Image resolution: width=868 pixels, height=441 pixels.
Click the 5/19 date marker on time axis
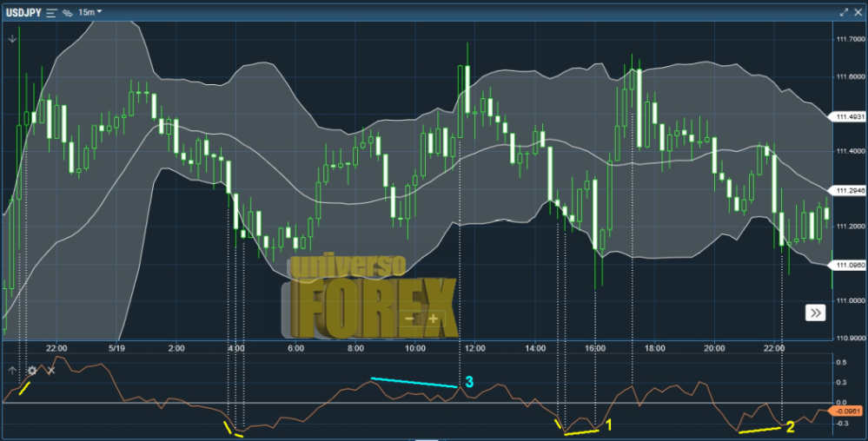117,347
